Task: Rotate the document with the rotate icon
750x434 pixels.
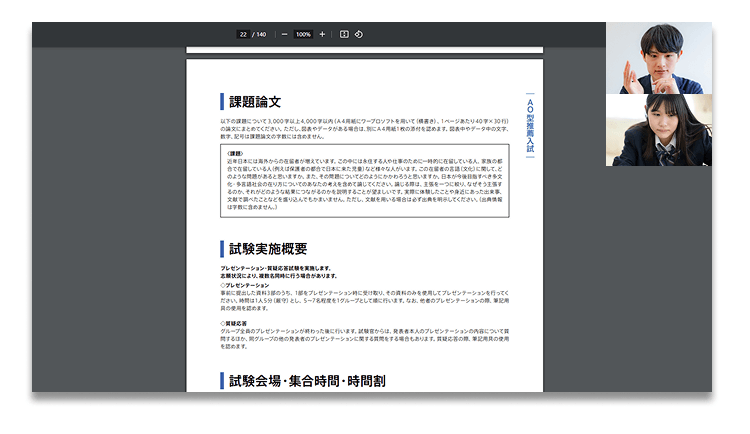Action: (359, 34)
